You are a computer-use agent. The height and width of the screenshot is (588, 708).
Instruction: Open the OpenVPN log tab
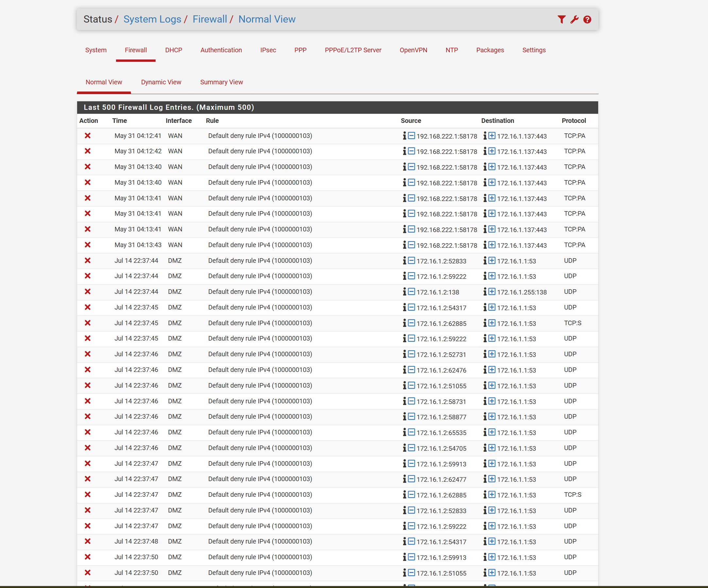click(x=413, y=50)
